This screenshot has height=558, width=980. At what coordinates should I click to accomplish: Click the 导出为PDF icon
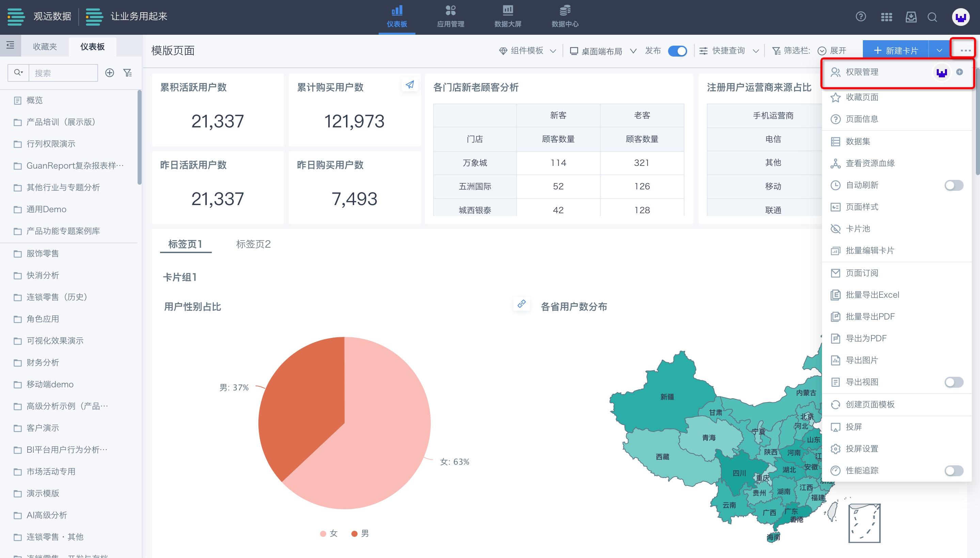pyautogui.click(x=835, y=338)
